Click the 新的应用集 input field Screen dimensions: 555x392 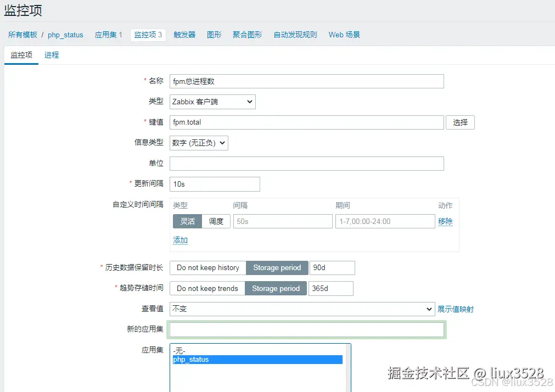306,329
